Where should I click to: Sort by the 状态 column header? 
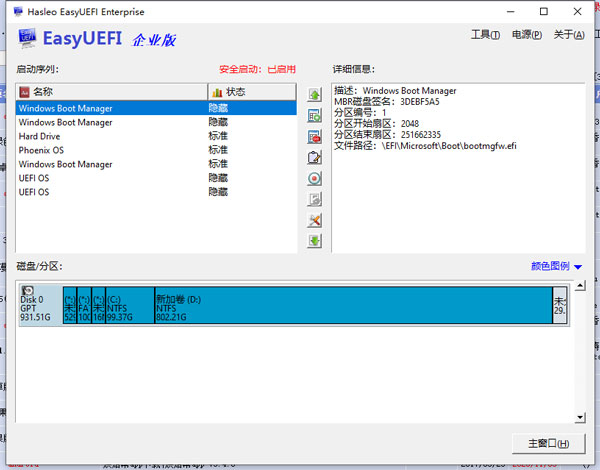coord(252,92)
